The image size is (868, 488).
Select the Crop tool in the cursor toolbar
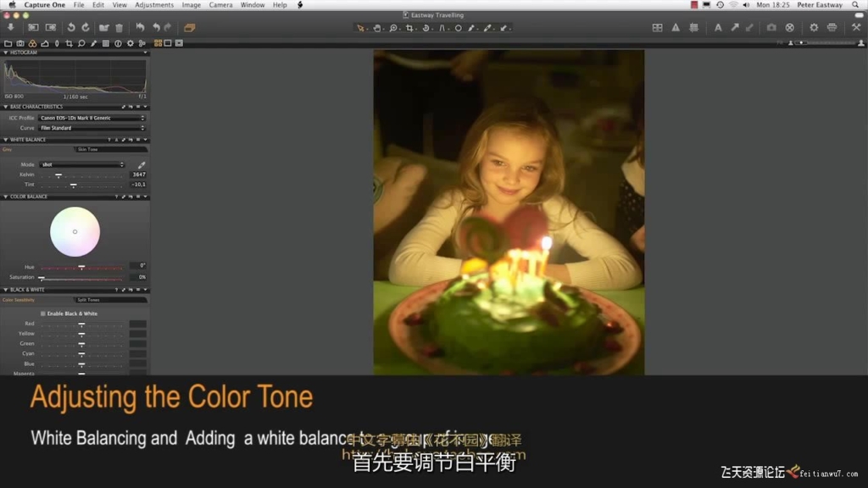pyautogui.click(x=409, y=28)
